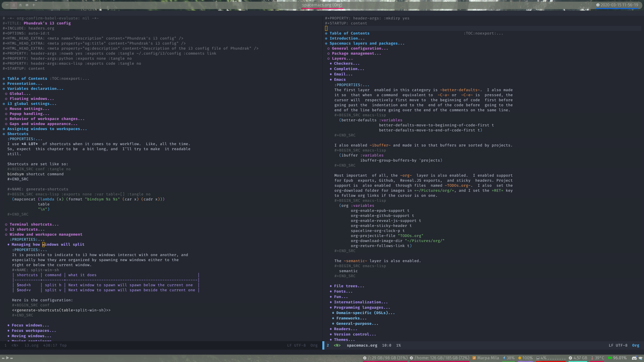The width and height of the screenshot is (644, 362).
Task: Open the spacemacs.org buffer tab
Action: (x=322, y=4)
